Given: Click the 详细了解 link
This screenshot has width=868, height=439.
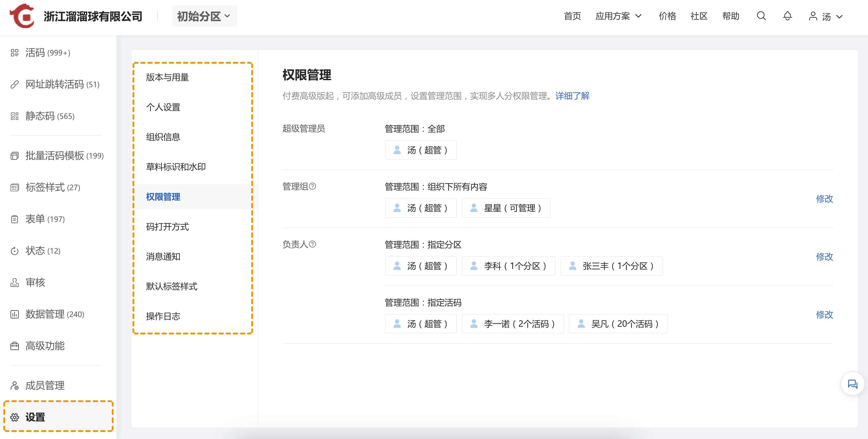Looking at the screenshot, I should point(572,96).
